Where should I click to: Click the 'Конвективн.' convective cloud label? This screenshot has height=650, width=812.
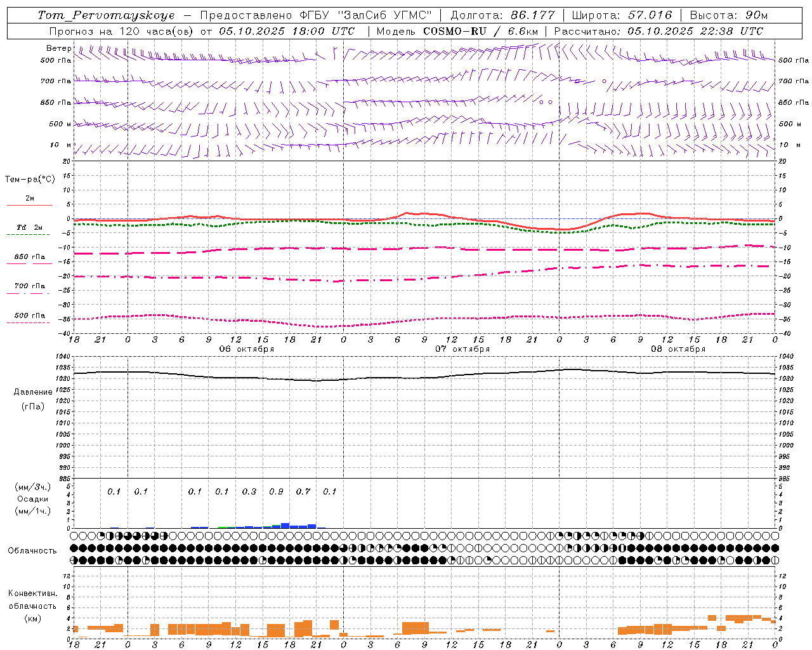click(32, 594)
